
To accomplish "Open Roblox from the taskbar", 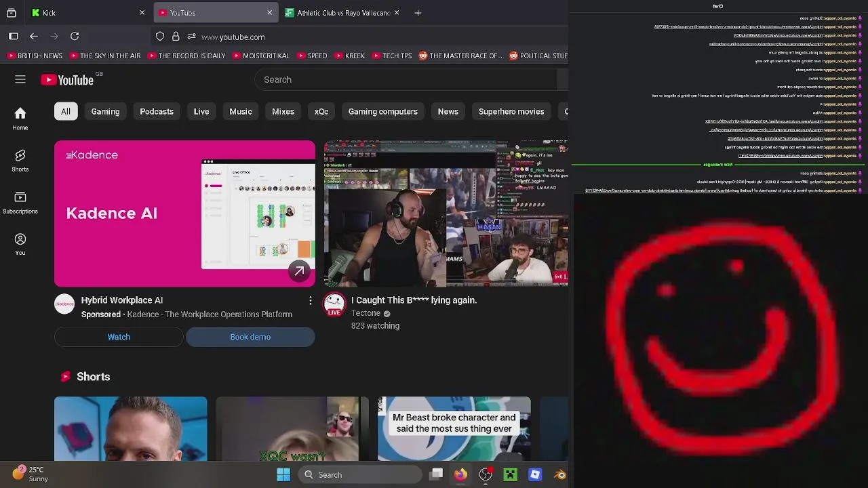I will [x=535, y=474].
